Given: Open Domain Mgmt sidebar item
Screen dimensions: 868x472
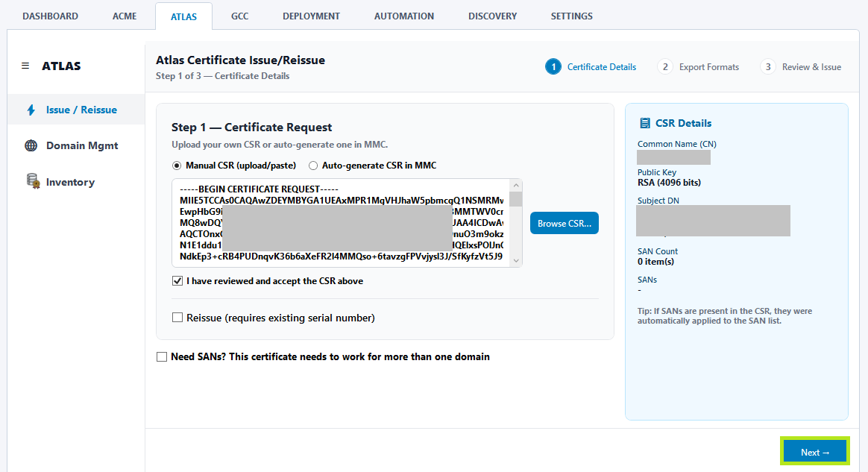Looking at the screenshot, I should click(x=76, y=145).
